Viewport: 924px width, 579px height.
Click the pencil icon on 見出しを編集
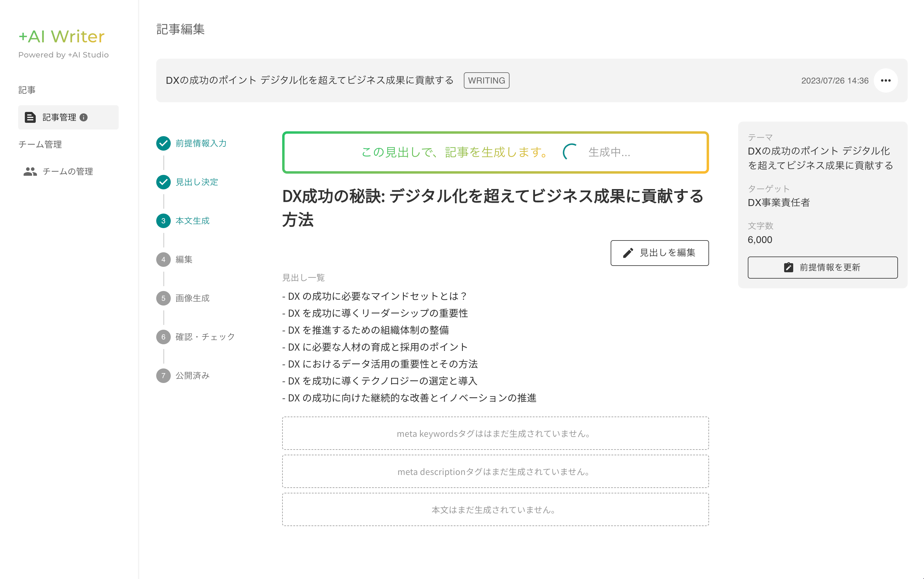(628, 253)
